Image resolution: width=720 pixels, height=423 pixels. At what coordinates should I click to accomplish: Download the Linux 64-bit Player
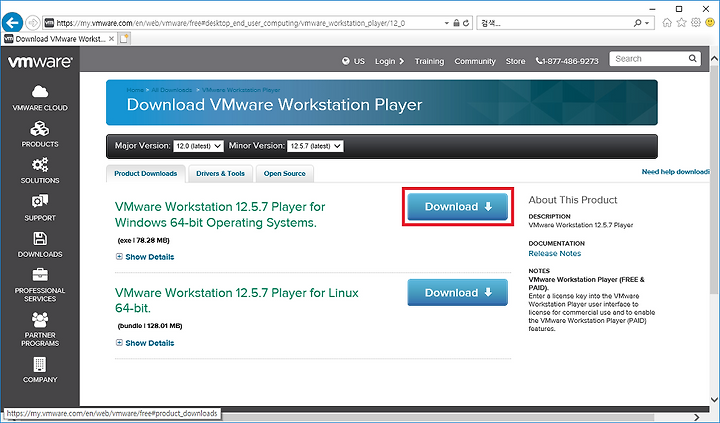click(458, 293)
